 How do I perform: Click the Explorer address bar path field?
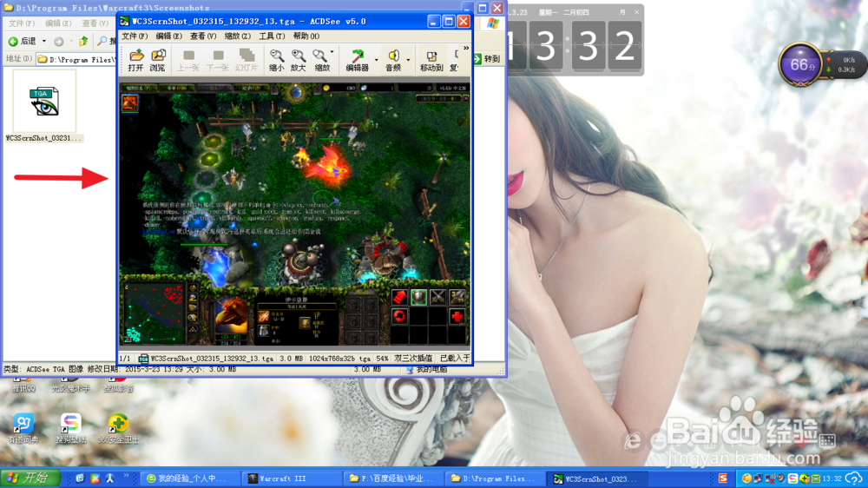coord(76,59)
